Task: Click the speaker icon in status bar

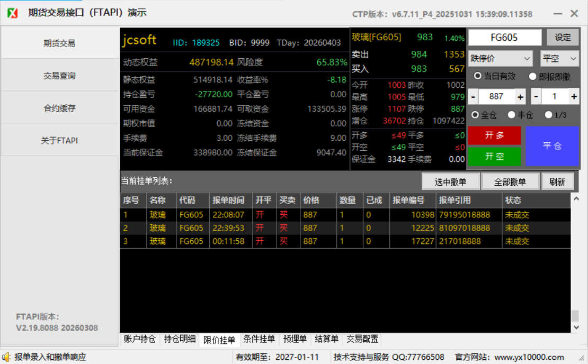Action: tap(6, 357)
